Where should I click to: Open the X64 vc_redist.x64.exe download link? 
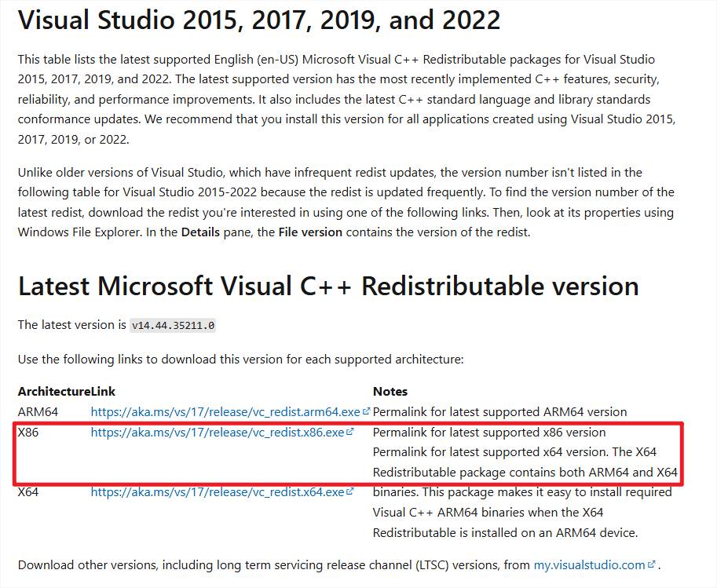[x=218, y=492]
